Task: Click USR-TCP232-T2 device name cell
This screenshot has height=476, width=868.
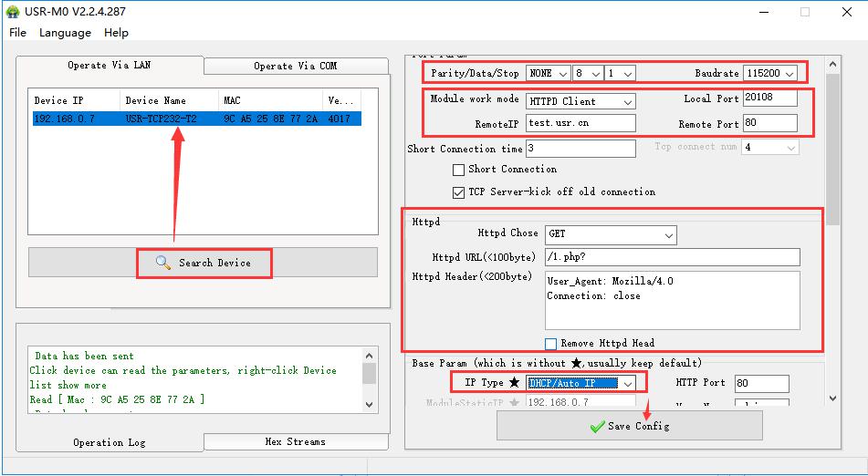Action: [161, 119]
